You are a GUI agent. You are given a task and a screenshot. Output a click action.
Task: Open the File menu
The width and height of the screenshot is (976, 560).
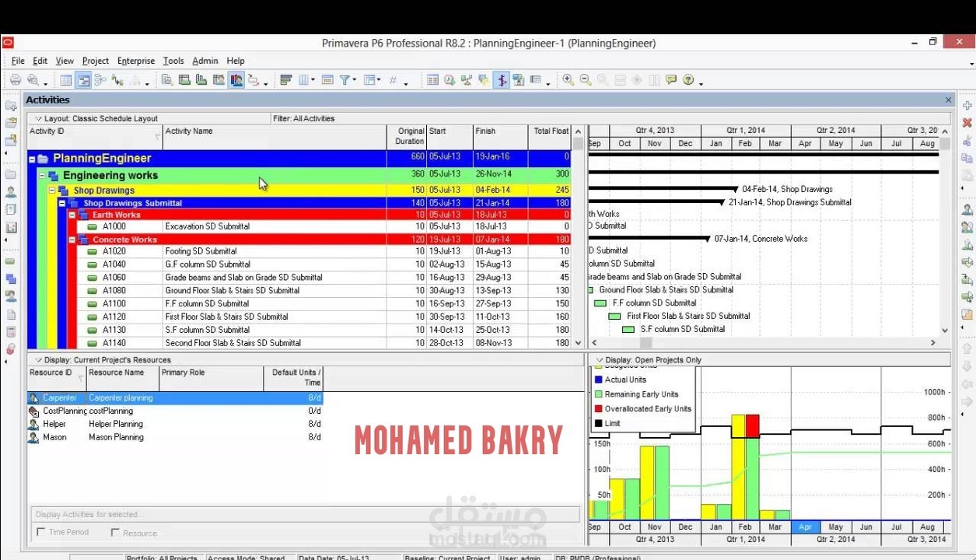click(18, 61)
